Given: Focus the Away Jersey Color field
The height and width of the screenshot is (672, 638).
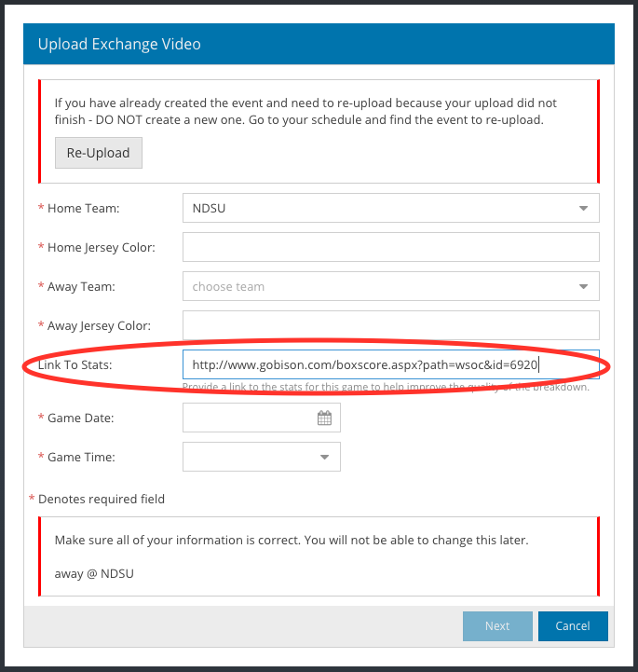Looking at the screenshot, I should pyautogui.click(x=391, y=325).
